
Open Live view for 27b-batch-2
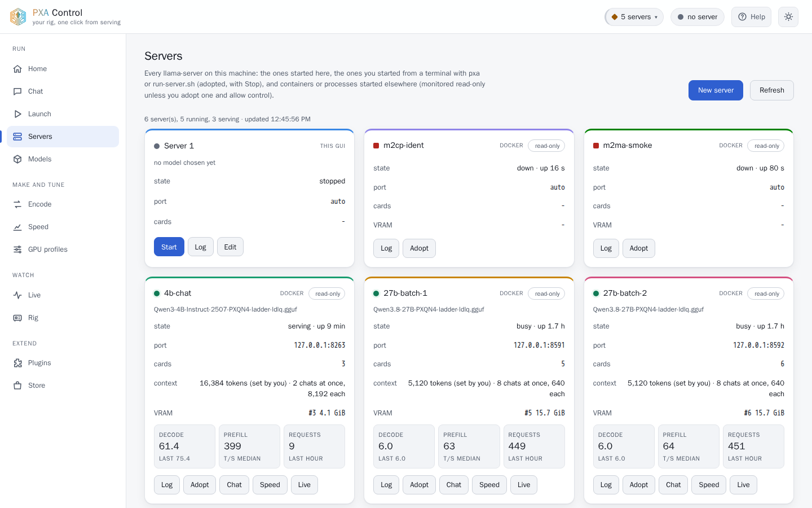[743, 485]
